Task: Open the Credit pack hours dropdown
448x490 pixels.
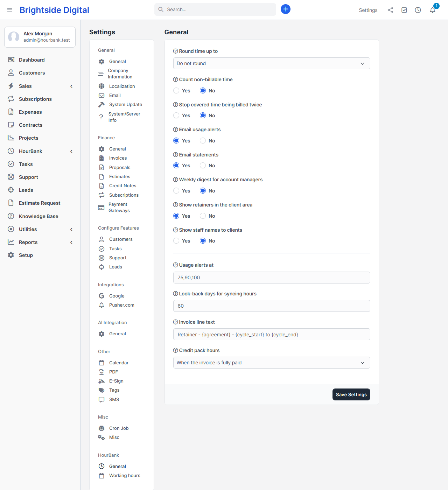Action: pyautogui.click(x=272, y=363)
